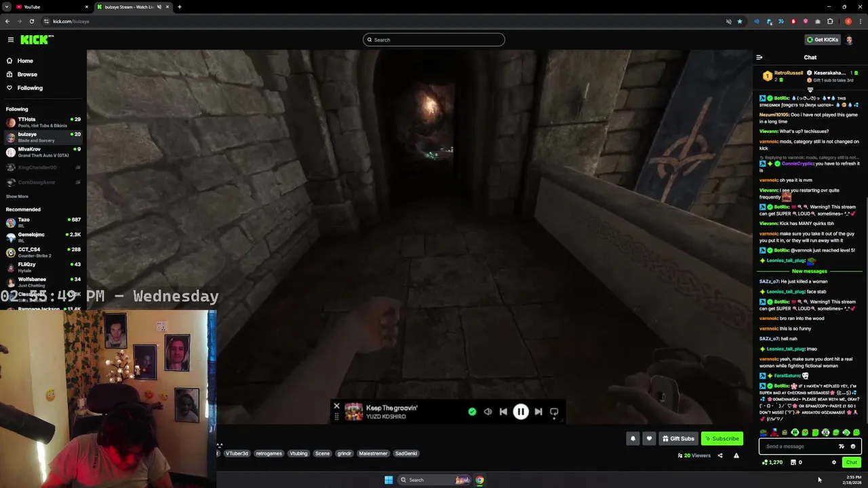Select the retrogames tag
Image resolution: width=868 pixels, height=488 pixels.
tap(269, 453)
